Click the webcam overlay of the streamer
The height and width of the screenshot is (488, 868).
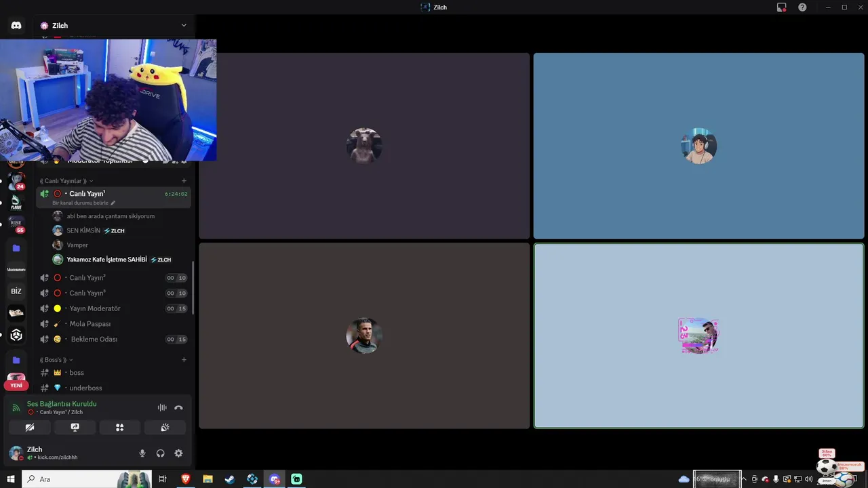tap(108, 100)
